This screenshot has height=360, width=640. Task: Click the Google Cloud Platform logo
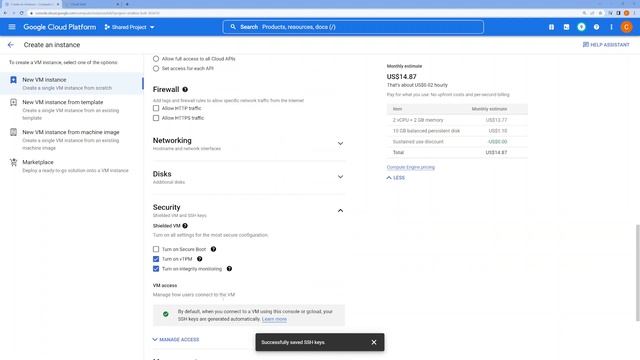coord(60,27)
